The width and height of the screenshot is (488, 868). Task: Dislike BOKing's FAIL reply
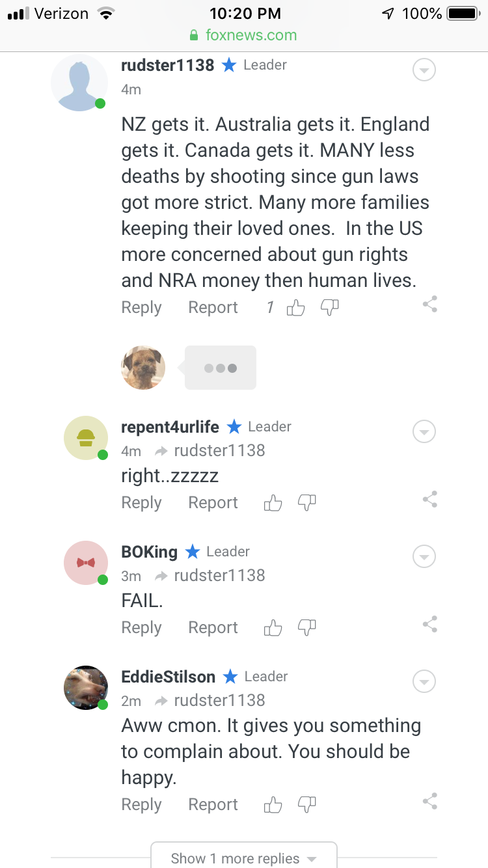tap(306, 627)
